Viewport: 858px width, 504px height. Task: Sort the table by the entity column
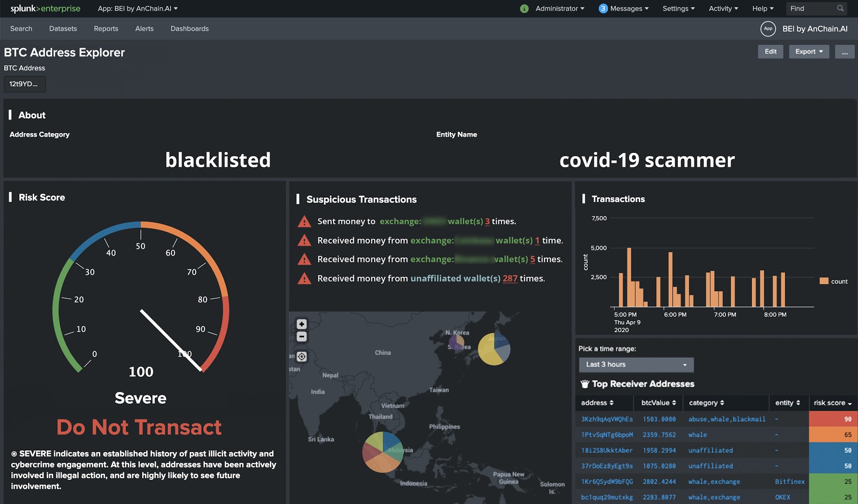[788, 403]
